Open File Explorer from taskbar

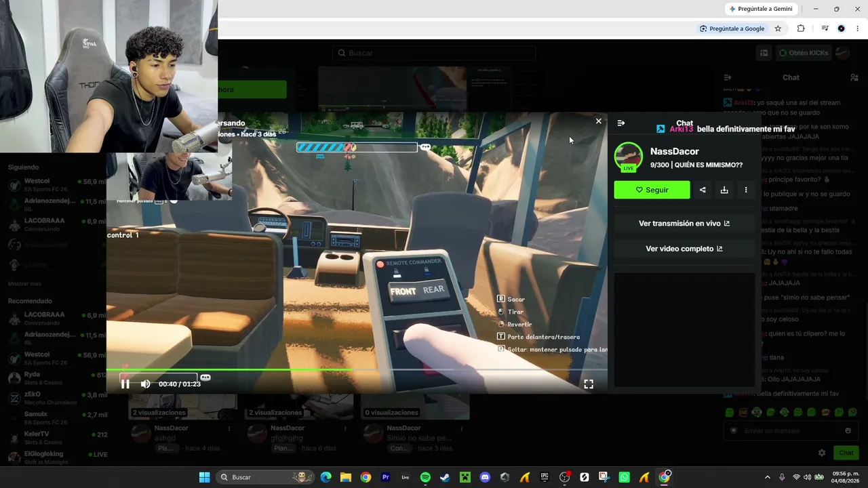[345, 477]
